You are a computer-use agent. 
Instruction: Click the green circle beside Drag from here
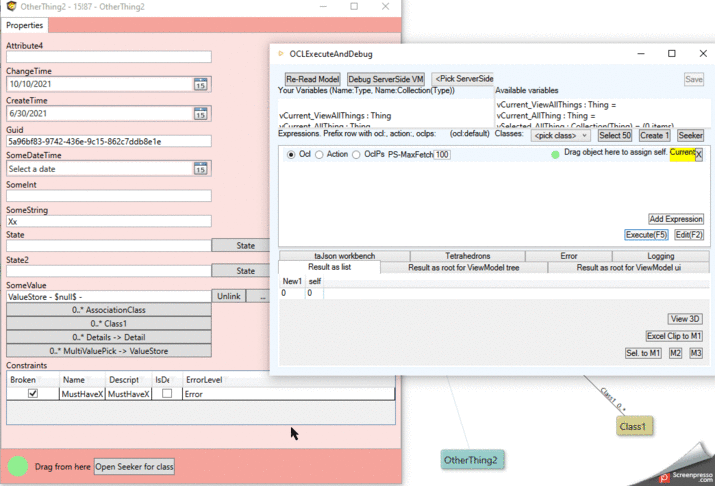pos(18,467)
